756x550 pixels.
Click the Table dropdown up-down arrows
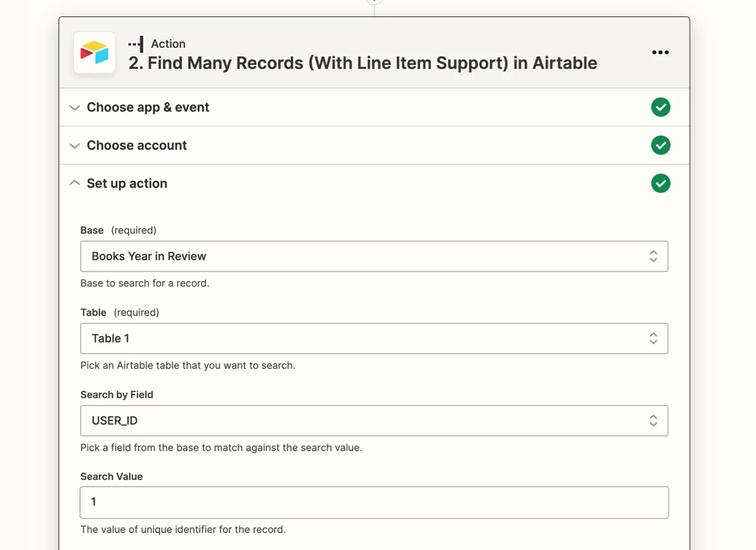653,338
